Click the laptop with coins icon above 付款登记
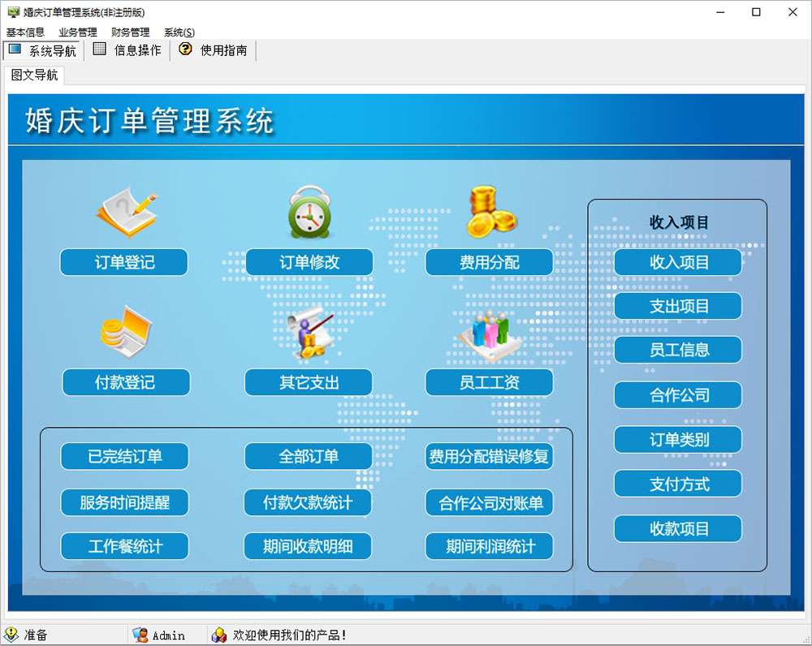The image size is (812, 646). [x=127, y=332]
